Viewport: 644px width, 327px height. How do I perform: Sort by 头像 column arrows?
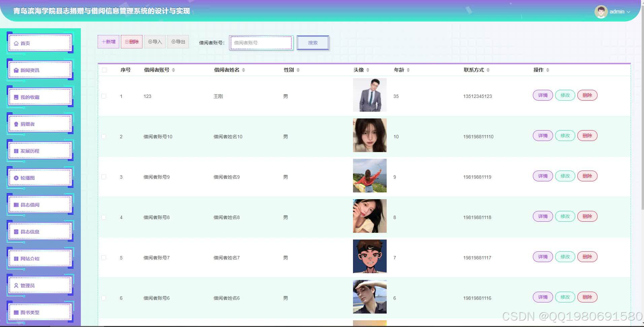coord(368,70)
